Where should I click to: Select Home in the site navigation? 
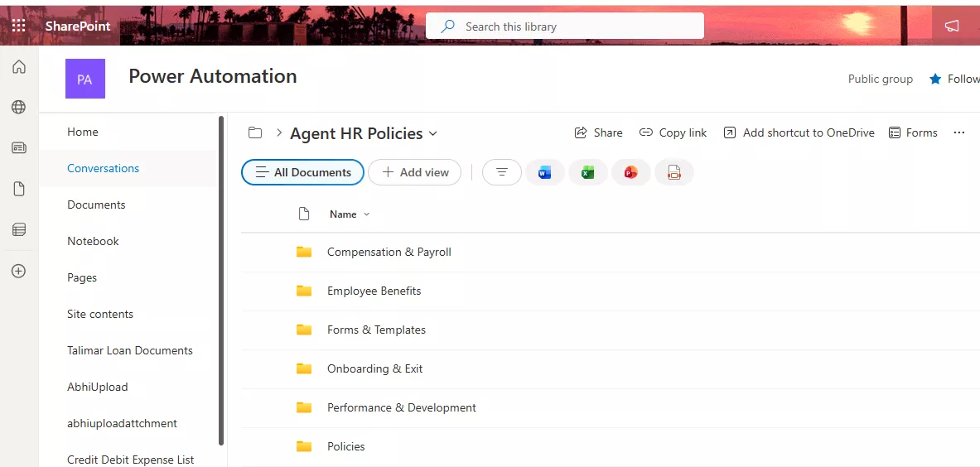click(83, 132)
